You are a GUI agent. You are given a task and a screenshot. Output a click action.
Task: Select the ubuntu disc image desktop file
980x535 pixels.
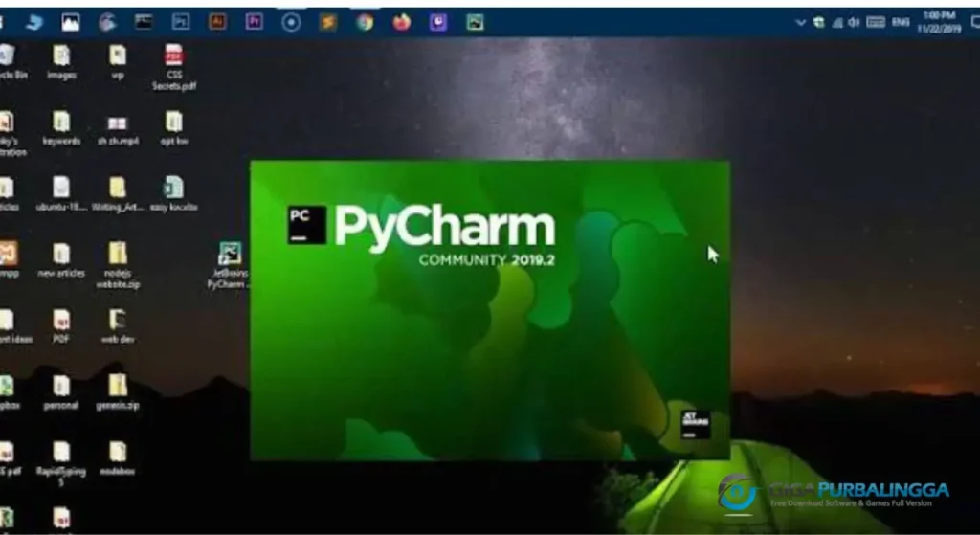[x=61, y=194]
